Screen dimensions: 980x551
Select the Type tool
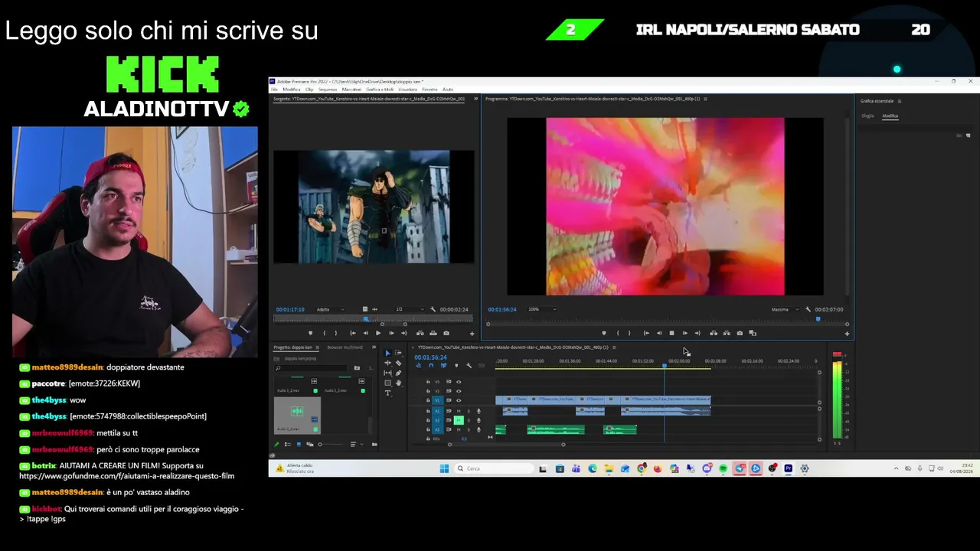click(387, 393)
